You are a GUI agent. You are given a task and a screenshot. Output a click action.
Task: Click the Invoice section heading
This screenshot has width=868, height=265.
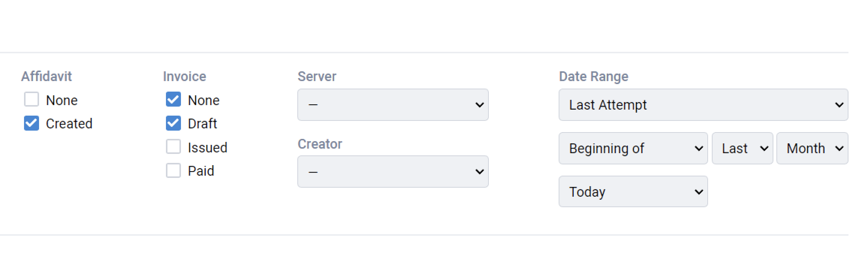click(x=184, y=76)
